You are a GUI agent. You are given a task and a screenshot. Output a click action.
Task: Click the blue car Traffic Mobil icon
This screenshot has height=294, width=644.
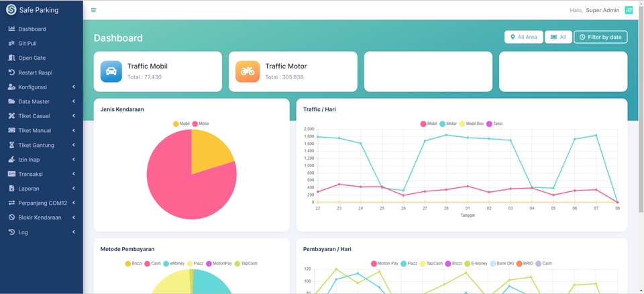pyautogui.click(x=111, y=72)
